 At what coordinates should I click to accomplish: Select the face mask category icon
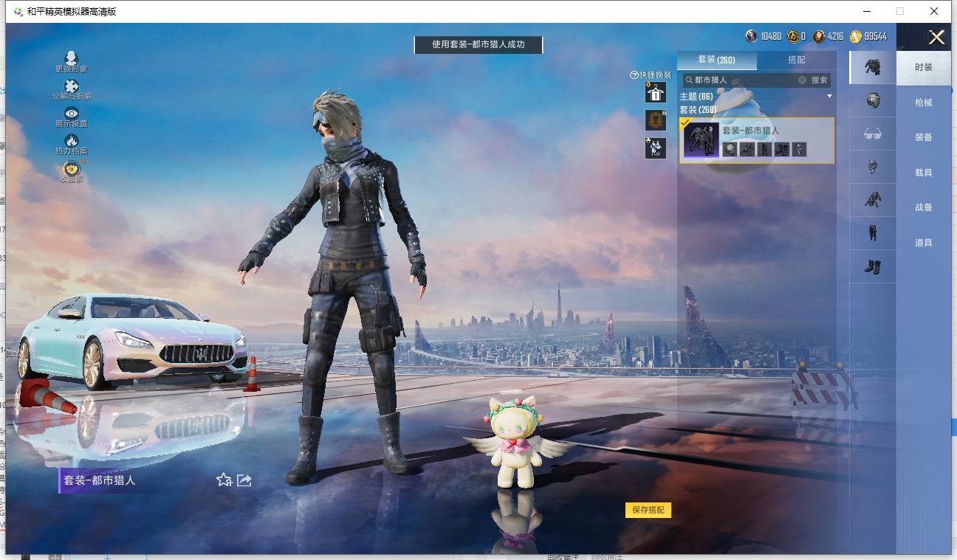click(x=872, y=167)
